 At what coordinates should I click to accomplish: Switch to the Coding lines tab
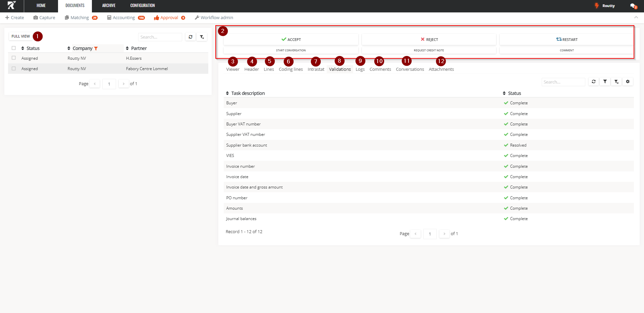290,69
